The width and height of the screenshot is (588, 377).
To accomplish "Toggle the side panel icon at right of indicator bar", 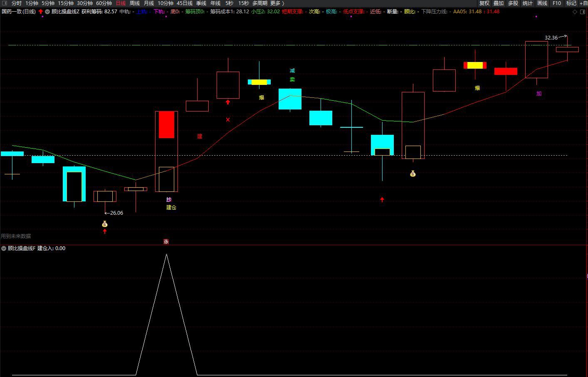I will pos(583,12).
